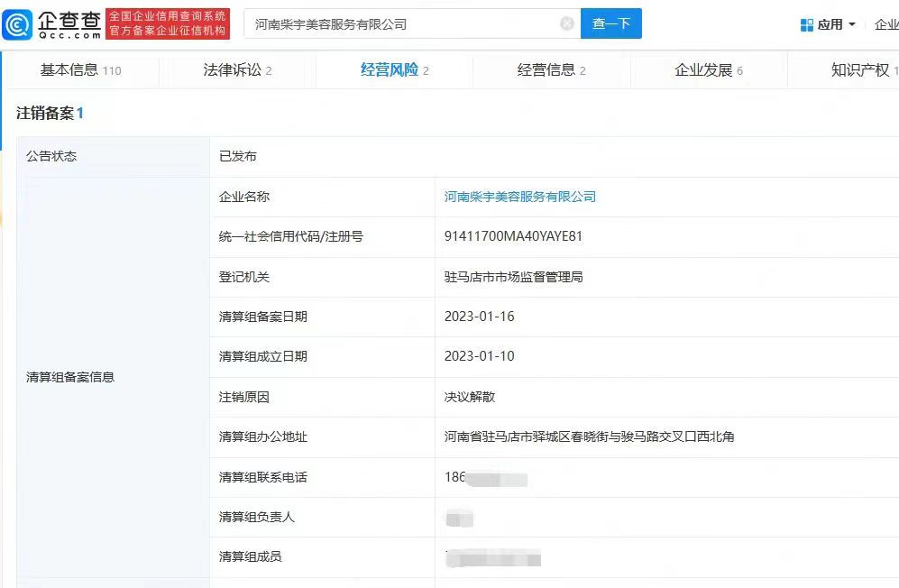Click the date 2023-01-16
This screenshot has width=899, height=588.
(480, 316)
